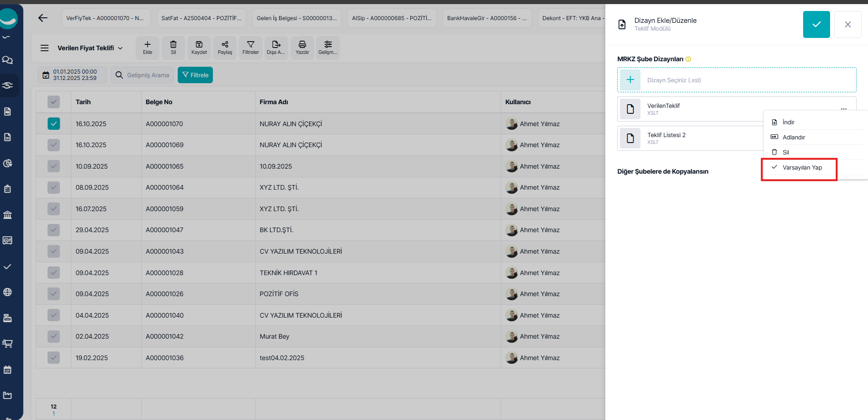This screenshot has height=420, width=868.
Task: Select Varsayılan Yap from context menu
Action: pos(802,168)
